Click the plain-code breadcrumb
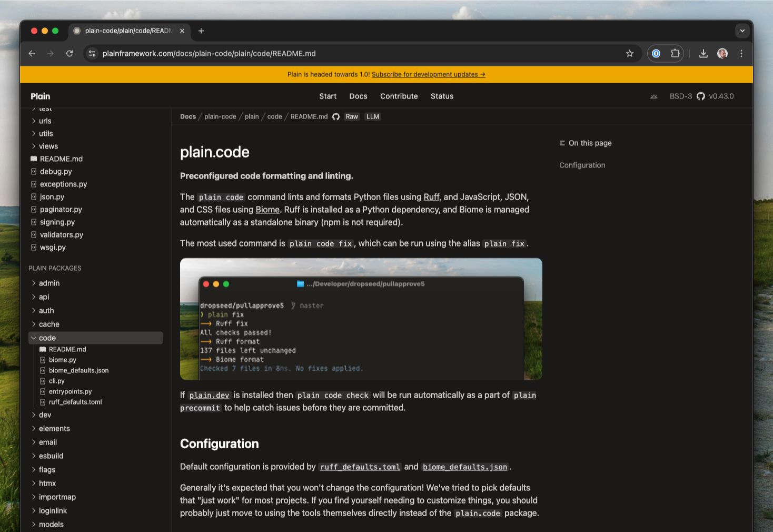The width and height of the screenshot is (773, 532). click(x=220, y=116)
